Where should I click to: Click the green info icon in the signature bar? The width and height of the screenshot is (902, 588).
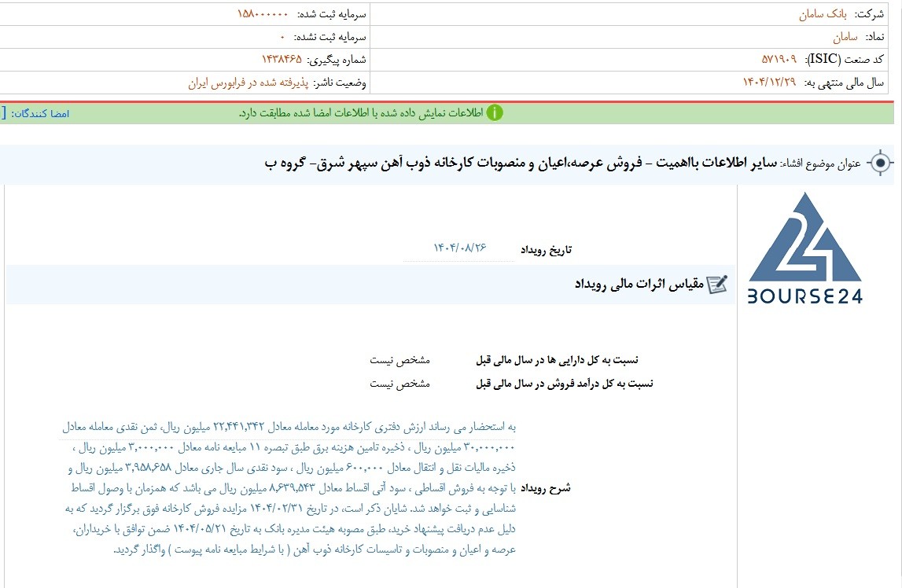494,112
